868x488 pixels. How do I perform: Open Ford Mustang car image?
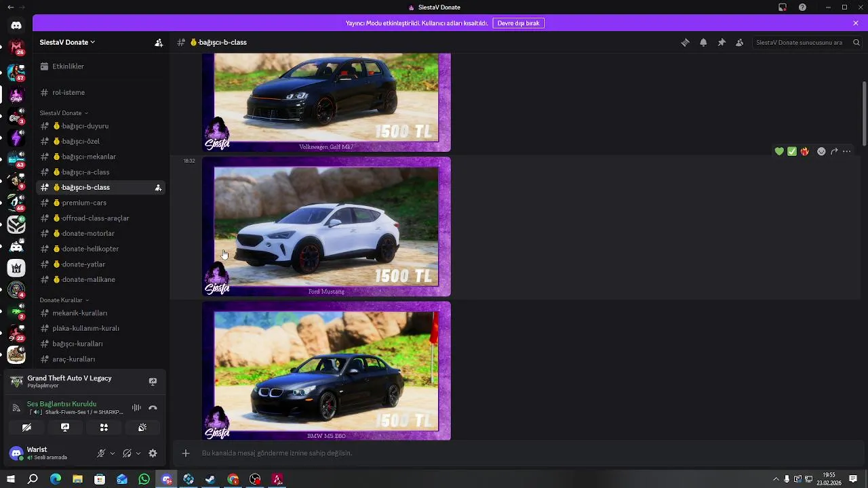point(326,227)
